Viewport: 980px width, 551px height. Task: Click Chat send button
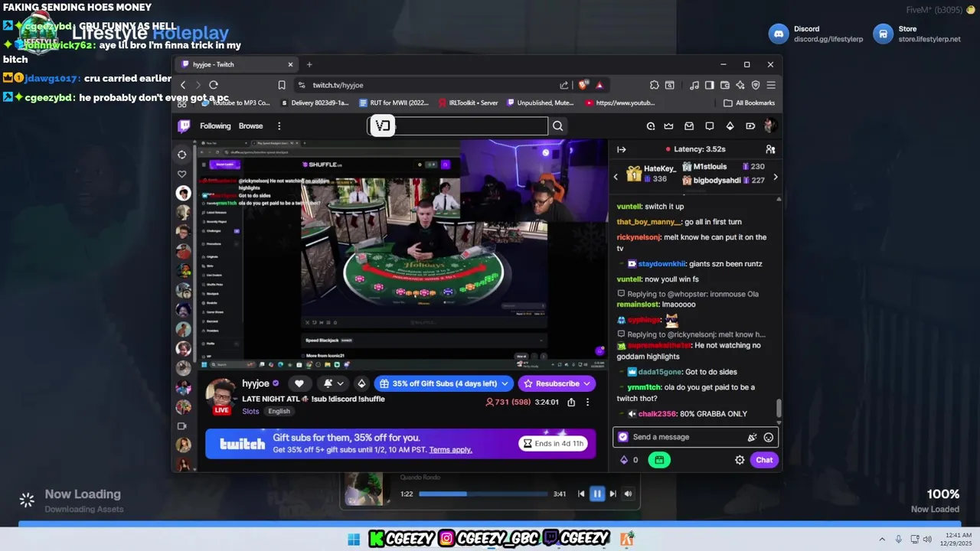click(x=764, y=460)
